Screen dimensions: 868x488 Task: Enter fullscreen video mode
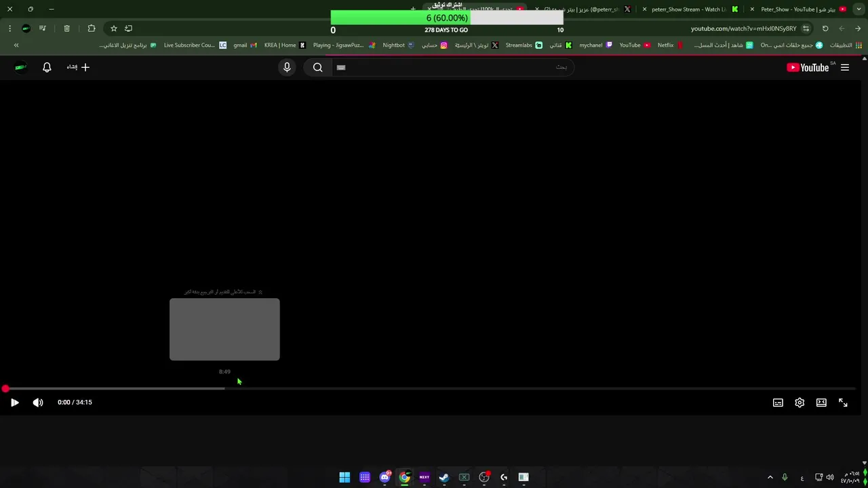click(x=843, y=403)
